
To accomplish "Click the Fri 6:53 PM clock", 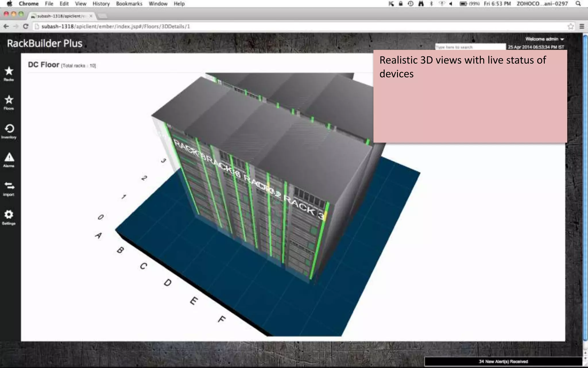I will pyautogui.click(x=497, y=4).
